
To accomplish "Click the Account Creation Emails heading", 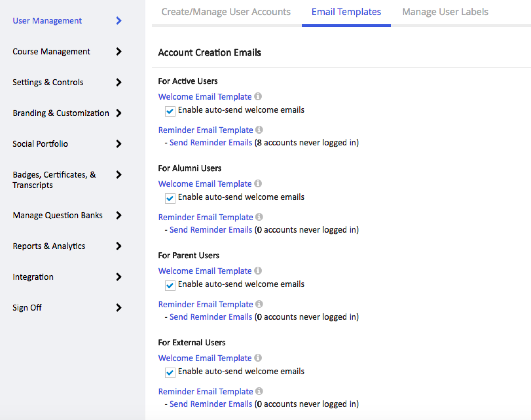I will pyautogui.click(x=209, y=53).
